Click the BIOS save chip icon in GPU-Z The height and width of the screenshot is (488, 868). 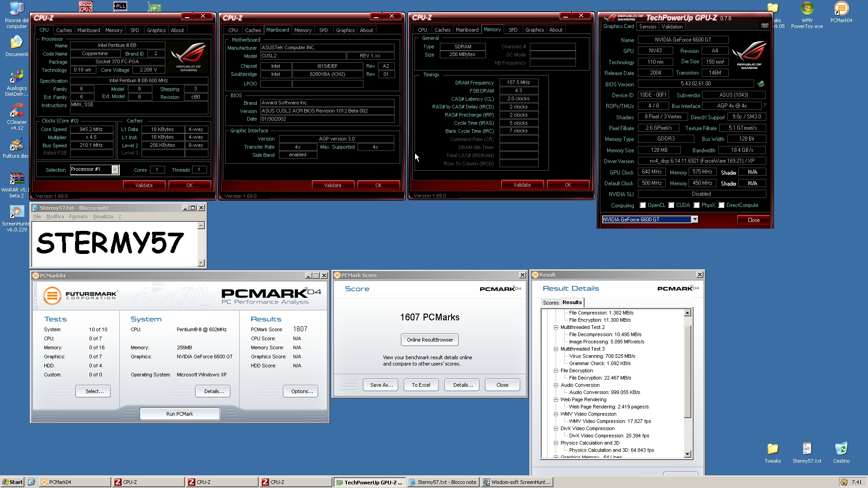tap(761, 84)
